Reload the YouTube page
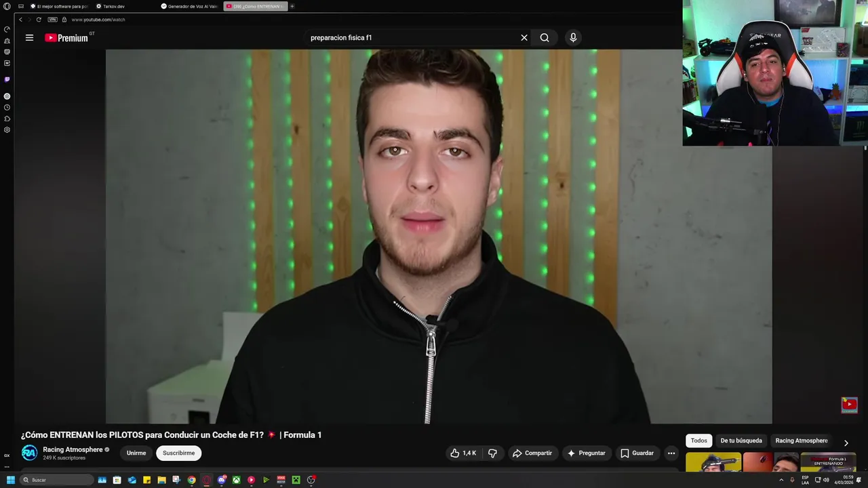The height and width of the screenshot is (488, 868). pos(39,20)
